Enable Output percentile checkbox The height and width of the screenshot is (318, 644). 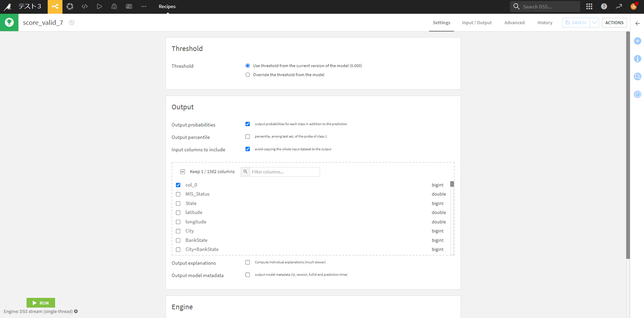[x=247, y=137]
